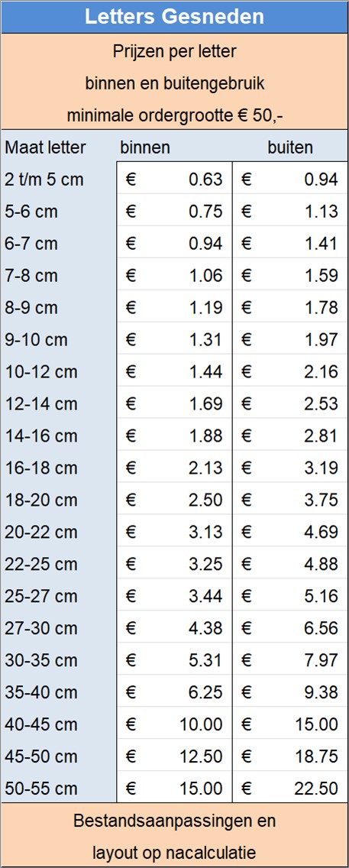Image resolution: width=349 pixels, height=868 pixels.
Task: Select the 6-7 cm size label
Action: [31, 245]
